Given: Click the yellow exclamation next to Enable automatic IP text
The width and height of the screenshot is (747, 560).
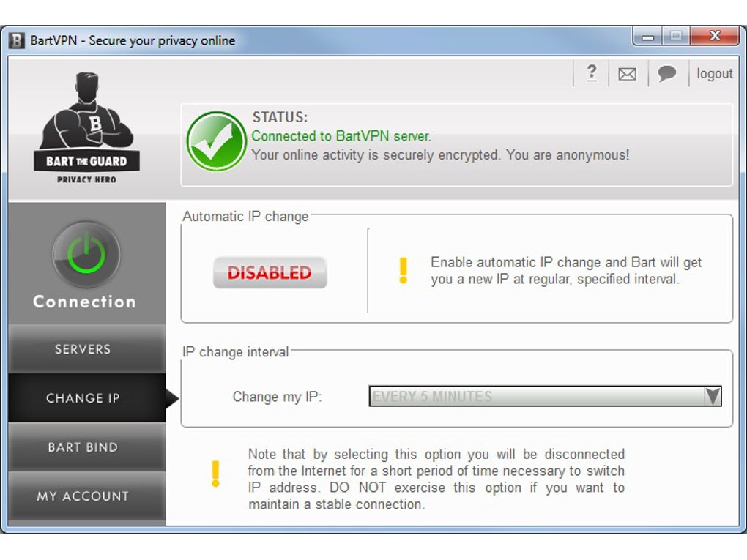Looking at the screenshot, I should click(x=403, y=270).
